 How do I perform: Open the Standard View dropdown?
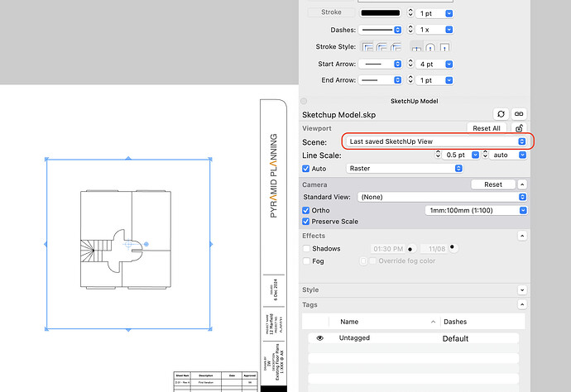(442, 197)
